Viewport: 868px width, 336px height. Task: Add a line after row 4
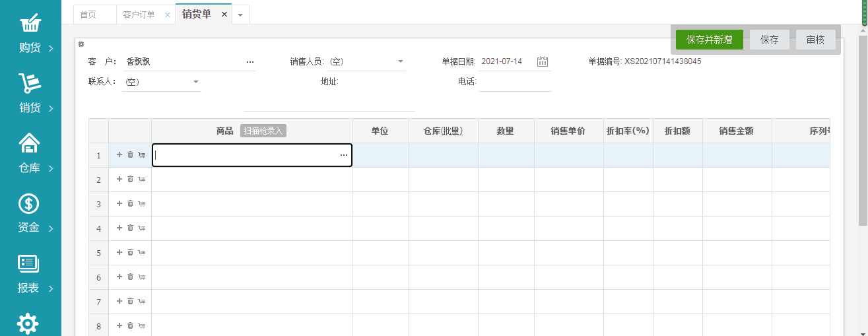click(119, 228)
